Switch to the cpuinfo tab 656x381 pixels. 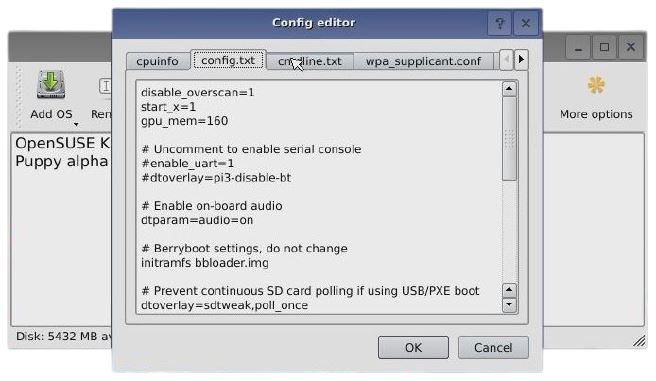pyautogui.click(x=157, y=61)
